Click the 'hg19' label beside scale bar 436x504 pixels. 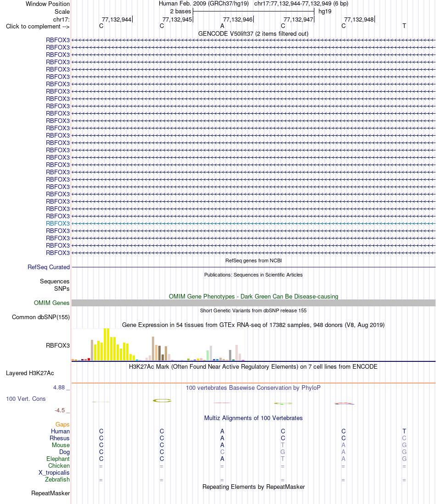[x=325, y=11]
